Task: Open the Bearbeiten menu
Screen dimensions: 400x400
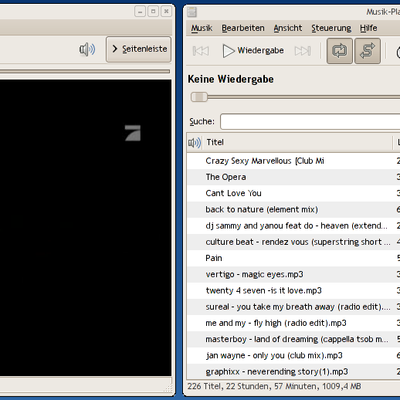Action: tap(243, 28)
